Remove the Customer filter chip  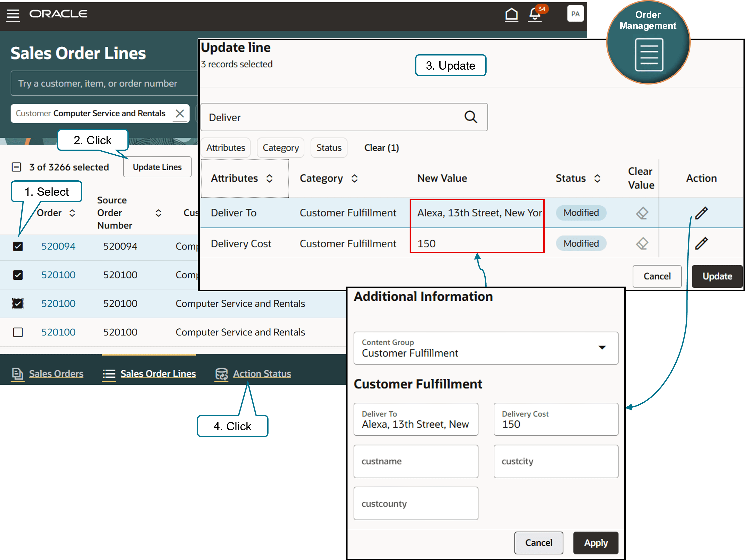pos(180,114)
